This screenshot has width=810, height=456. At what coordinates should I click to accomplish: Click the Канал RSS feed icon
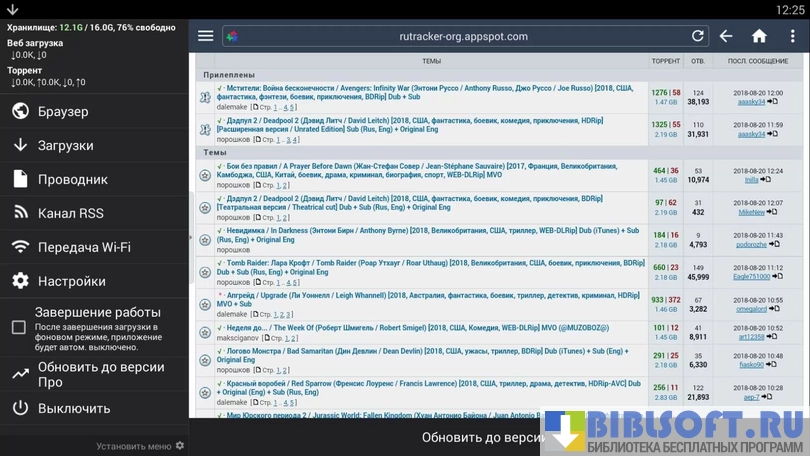point(20,213)
